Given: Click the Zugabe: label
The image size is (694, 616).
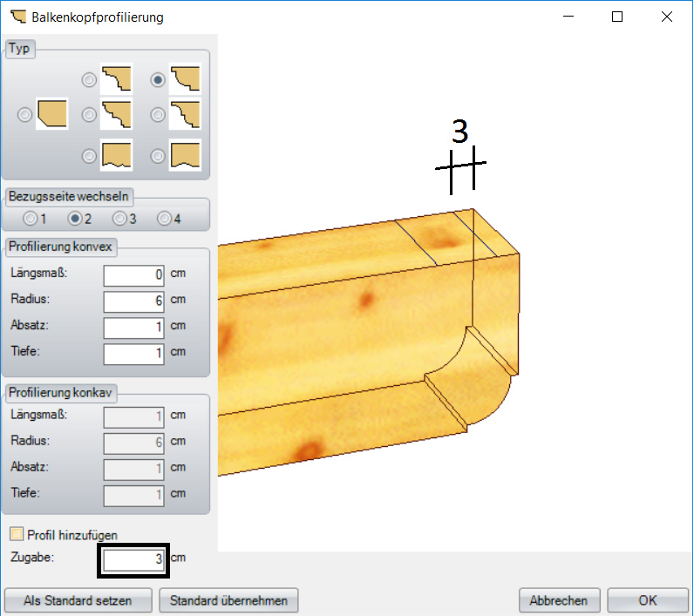Looking at the screenshot, I should [x=32, y=557].
